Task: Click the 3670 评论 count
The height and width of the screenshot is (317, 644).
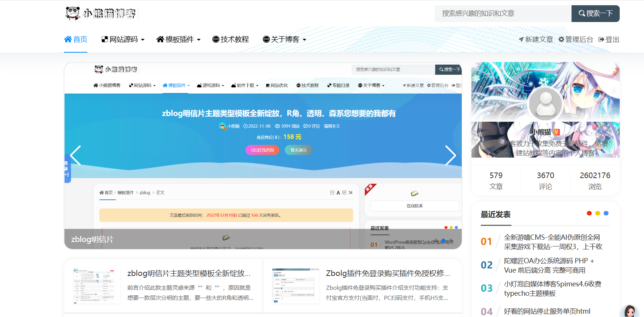Action: click(x=545, y=181)
